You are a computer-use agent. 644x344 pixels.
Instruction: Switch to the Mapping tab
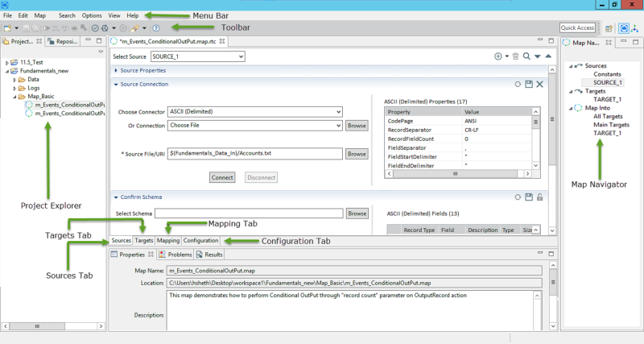coord(168,240)
